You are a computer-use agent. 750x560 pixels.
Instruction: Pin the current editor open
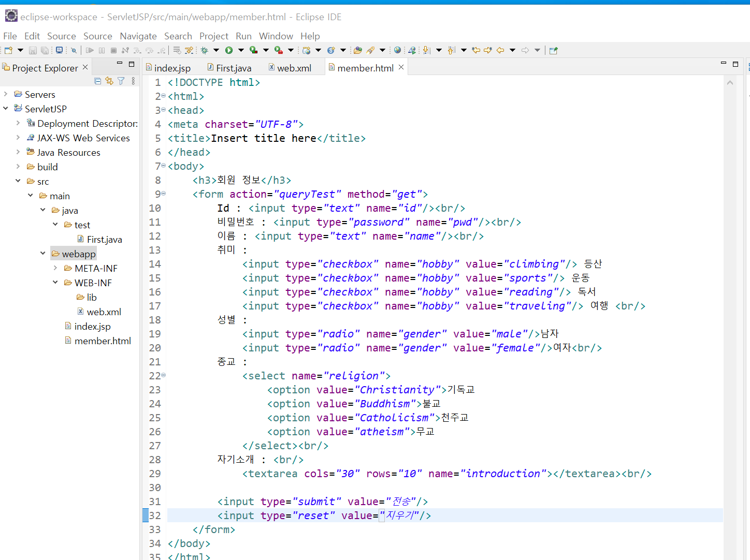coord(553,50)
